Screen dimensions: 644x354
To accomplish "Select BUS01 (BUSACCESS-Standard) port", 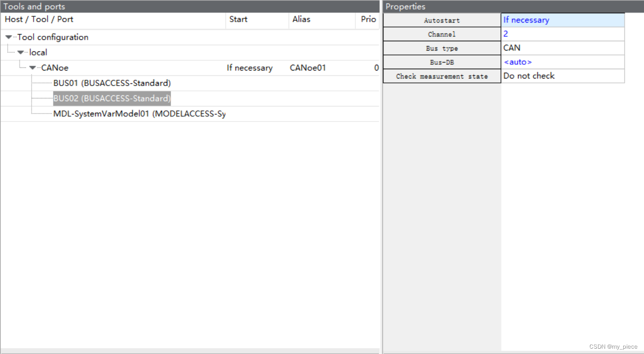I will [x=112, y=83].
